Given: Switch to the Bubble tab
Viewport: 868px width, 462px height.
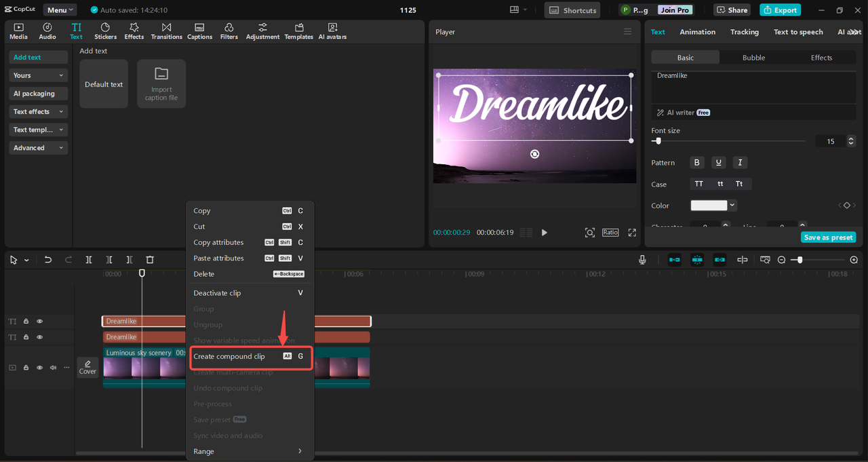Looking at the screenshot, I should tap(753, 58).
